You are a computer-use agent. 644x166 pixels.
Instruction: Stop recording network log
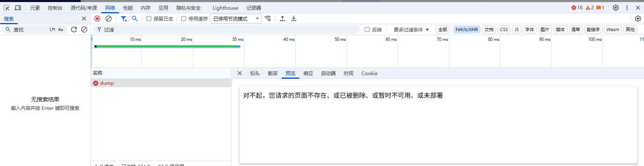click(x=97, y=19)
